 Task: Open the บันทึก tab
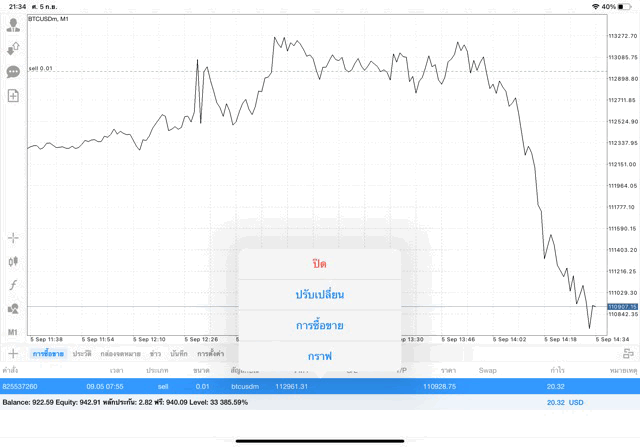179,354
